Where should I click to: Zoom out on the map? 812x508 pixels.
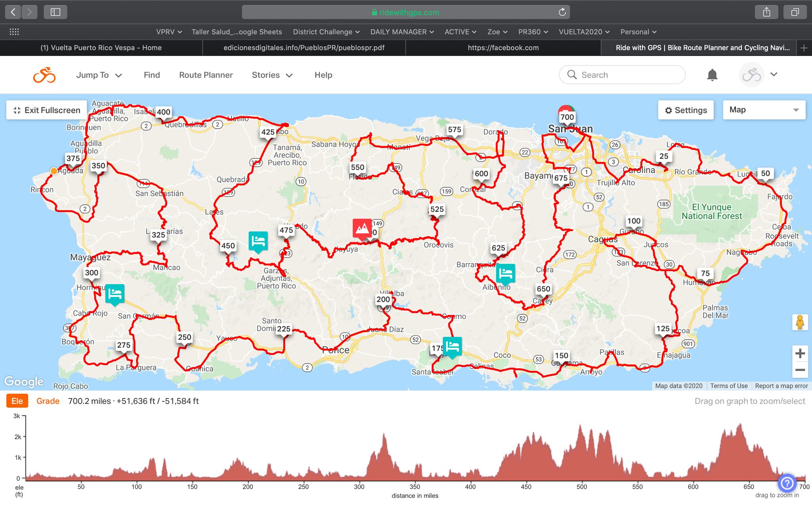tap(800, 370)
